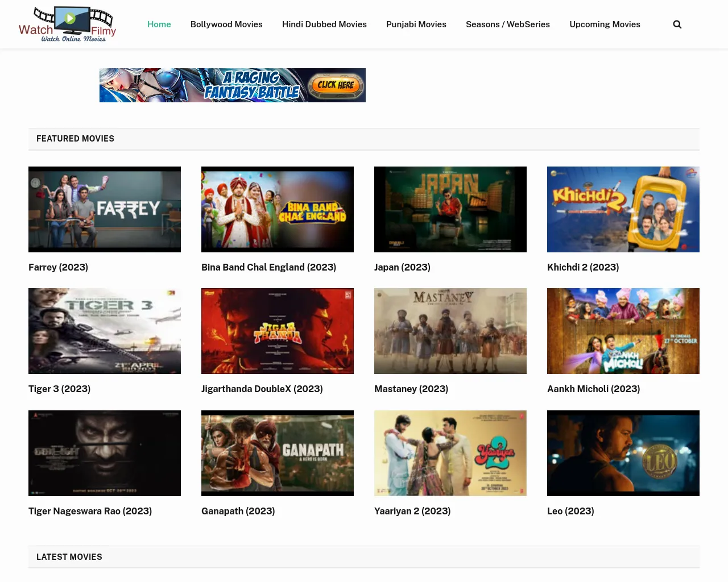Open the Khichdi 2 poster thumbnail
Viewport: 728px width, 582px height.
(x=623, y=209)
